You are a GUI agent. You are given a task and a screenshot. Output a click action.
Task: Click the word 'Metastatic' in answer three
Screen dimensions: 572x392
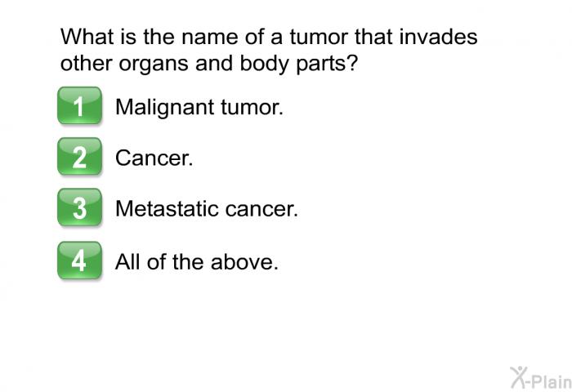click(167, 209)
